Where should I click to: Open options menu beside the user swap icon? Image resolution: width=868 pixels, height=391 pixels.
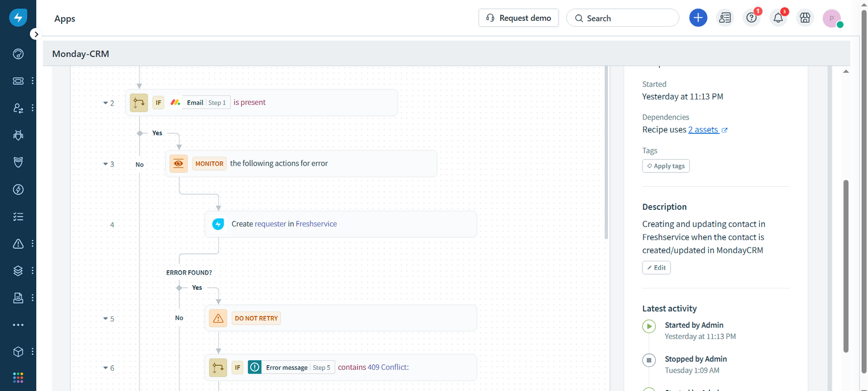tap(33, 108)
